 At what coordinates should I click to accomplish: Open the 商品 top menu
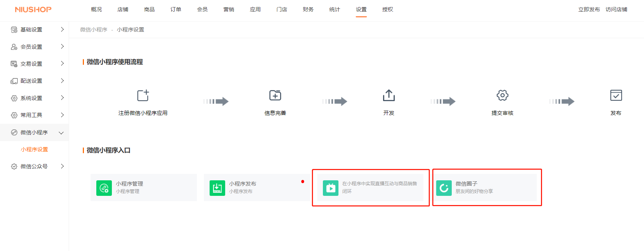click(x=149, y=10)
